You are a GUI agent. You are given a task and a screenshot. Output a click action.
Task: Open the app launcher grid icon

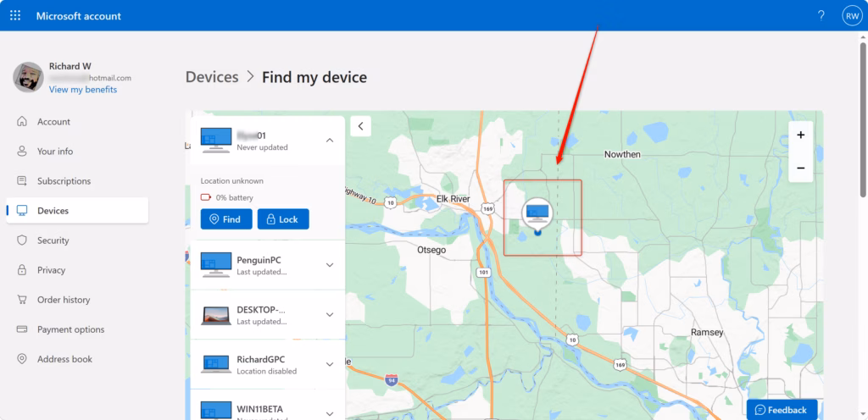pyautogui.click(x=15, y=15)
